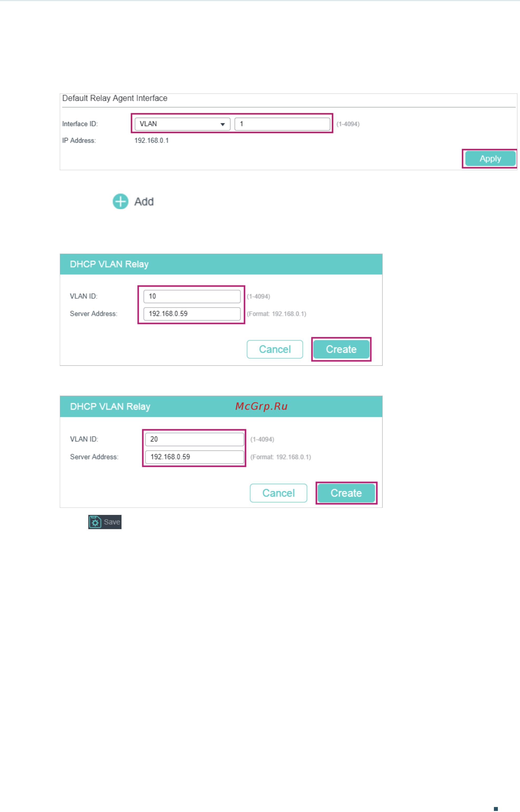Viewport: 520px width, 812px height.
Task: Click the IP address value 192.168.0.1
Action: coord(152,140)
